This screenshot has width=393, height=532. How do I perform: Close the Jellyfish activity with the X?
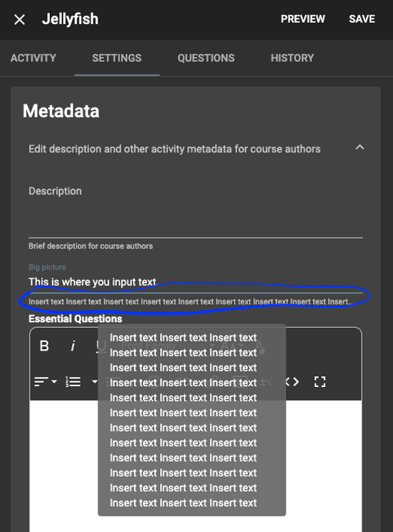point(20,20)
